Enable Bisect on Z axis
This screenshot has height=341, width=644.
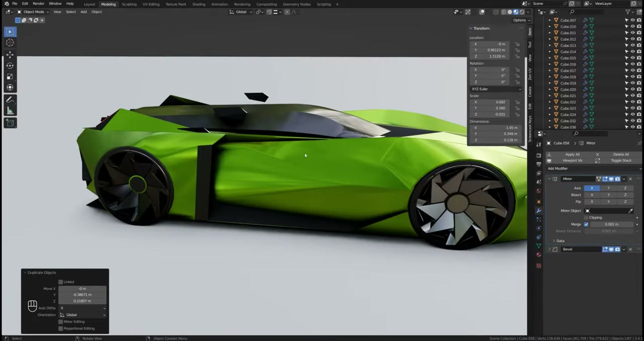625,195
